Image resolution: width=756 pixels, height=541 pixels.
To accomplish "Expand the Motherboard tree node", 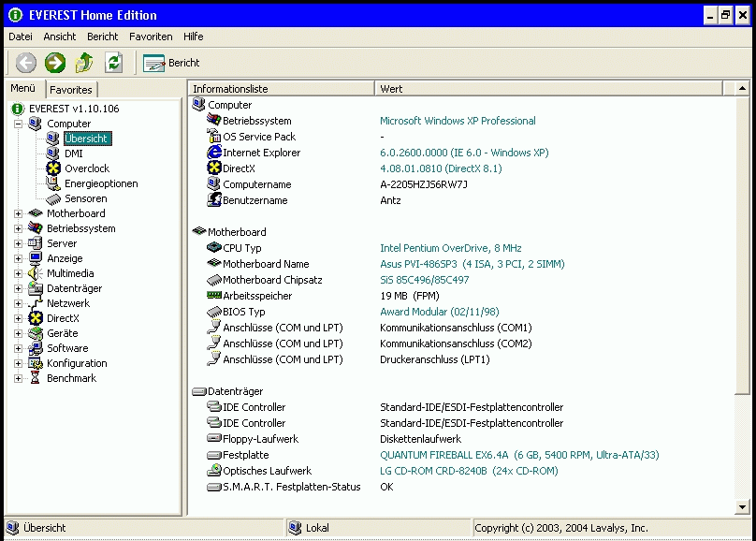I will click(18, 213).
